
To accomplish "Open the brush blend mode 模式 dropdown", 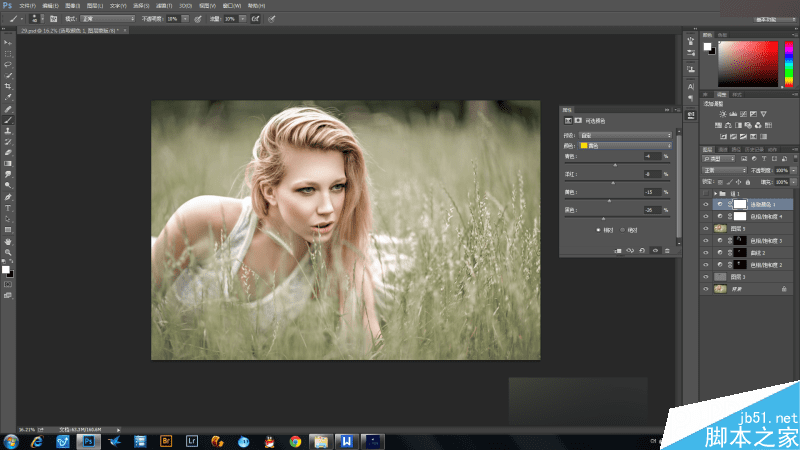I will 105,18.
